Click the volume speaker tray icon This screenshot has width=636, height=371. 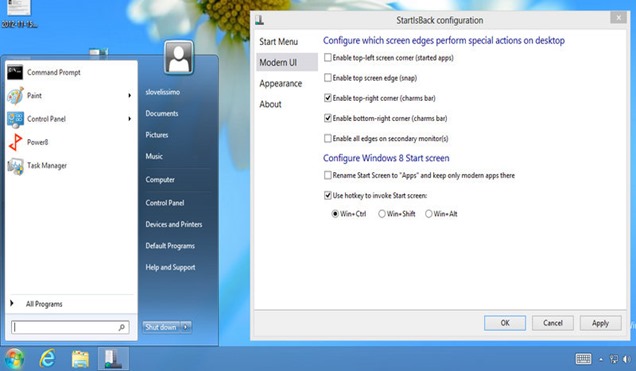pos(626,359)
